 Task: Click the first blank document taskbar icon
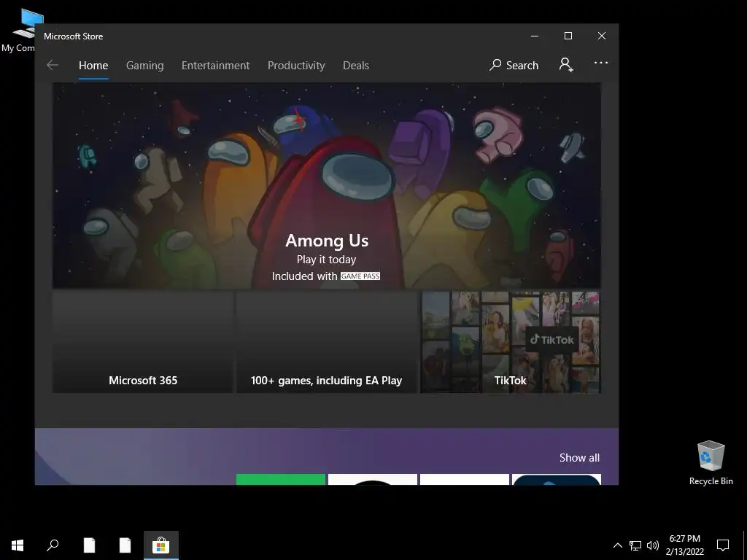(89, 545)
